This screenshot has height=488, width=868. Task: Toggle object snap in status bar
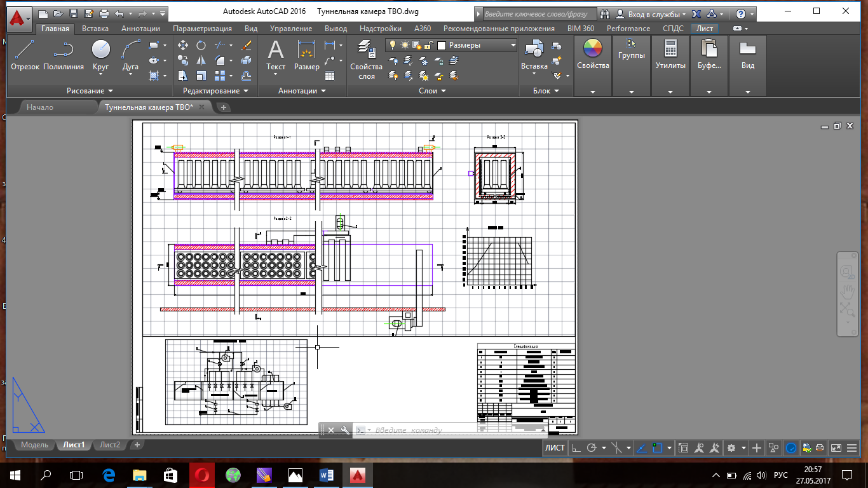tap(657, 448)
